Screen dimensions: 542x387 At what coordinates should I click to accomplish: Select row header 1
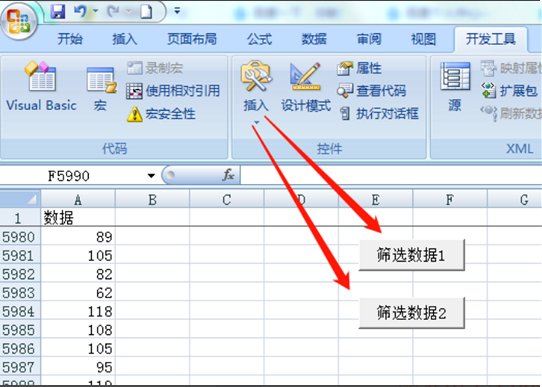(20, 218)
